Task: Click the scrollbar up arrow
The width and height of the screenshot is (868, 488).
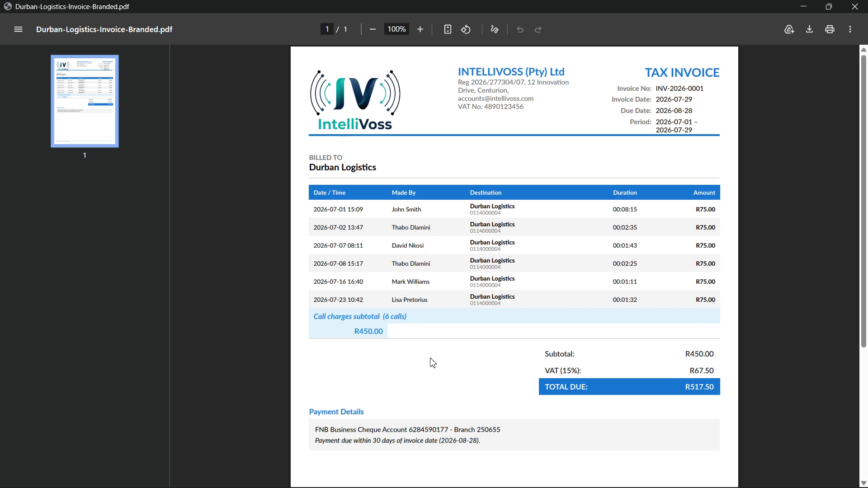Action: click(x=863, y=49)
